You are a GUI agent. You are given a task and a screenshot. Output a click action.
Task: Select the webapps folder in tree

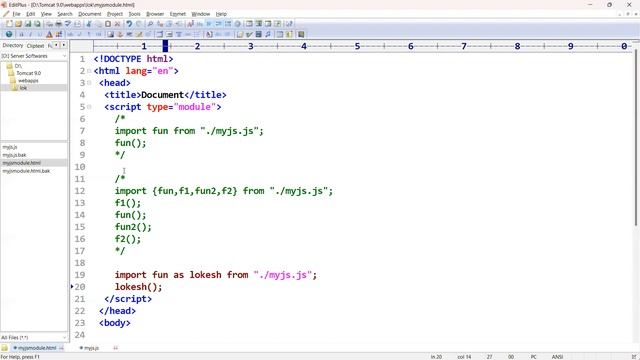point(28,80)
